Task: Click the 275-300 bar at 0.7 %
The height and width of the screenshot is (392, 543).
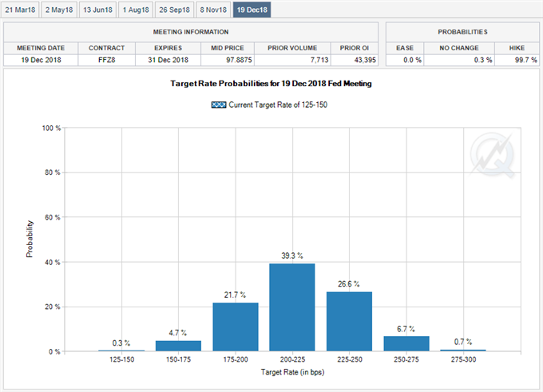Action: click(x=463, y=350)
